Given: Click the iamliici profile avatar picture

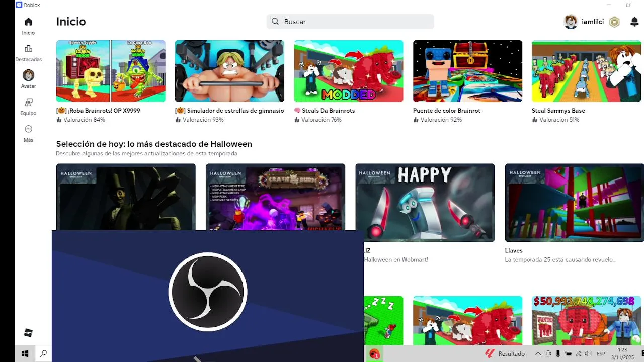Looking at the screenshot, I should click(x=571, y=22).
